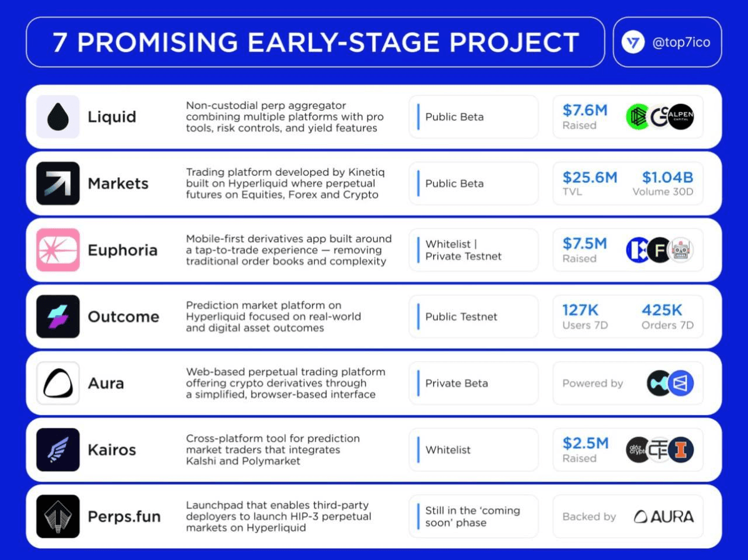
Task: Click the Markets arrow logo icon
Action: click(x=58, y=184)
